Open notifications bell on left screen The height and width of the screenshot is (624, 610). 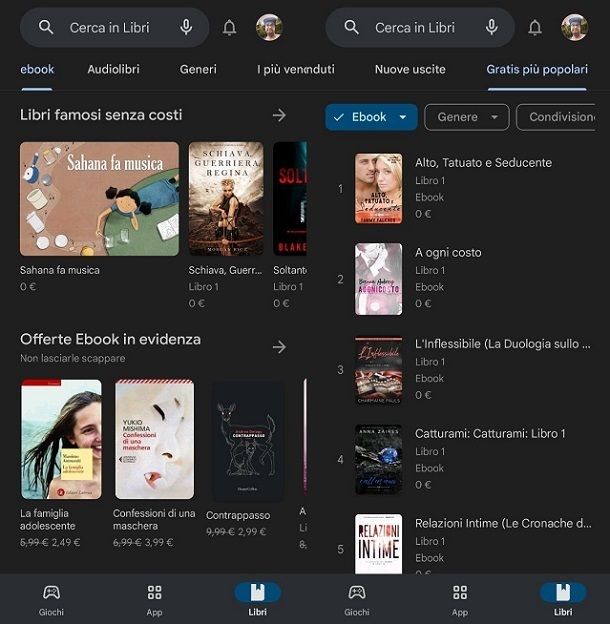(x=230, y=27)
